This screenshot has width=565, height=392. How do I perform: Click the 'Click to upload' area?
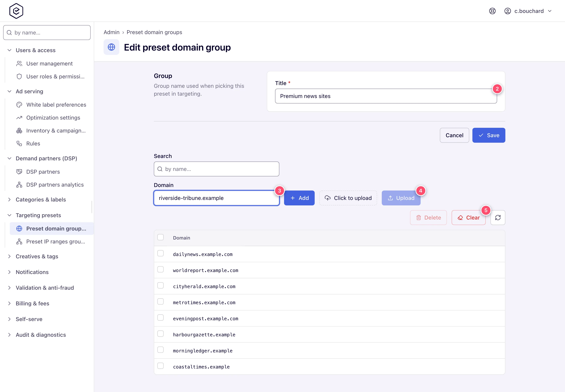pos(348,198)
